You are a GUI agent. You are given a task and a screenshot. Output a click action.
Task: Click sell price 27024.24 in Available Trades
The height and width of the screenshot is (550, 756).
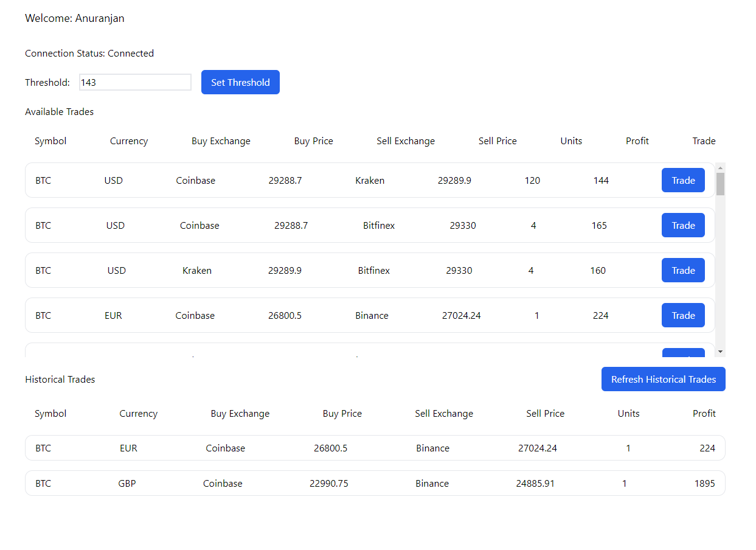pos(462,316)
